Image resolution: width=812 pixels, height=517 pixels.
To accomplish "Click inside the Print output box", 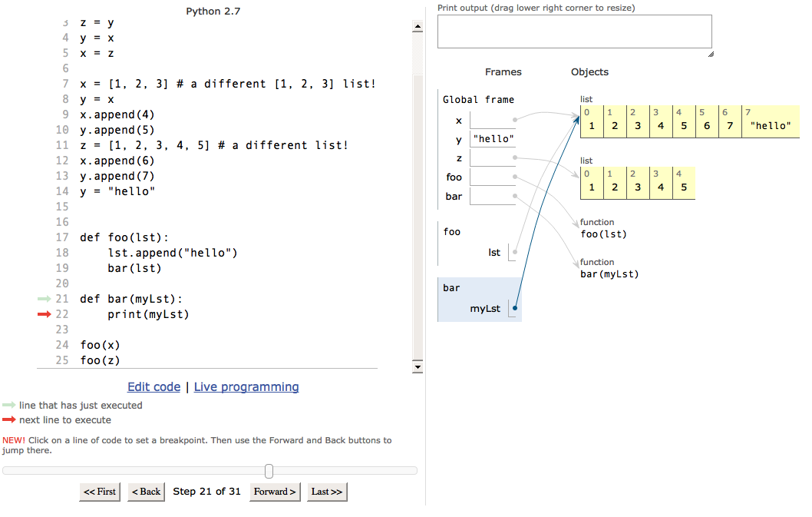I will click(x=574, y=31).
